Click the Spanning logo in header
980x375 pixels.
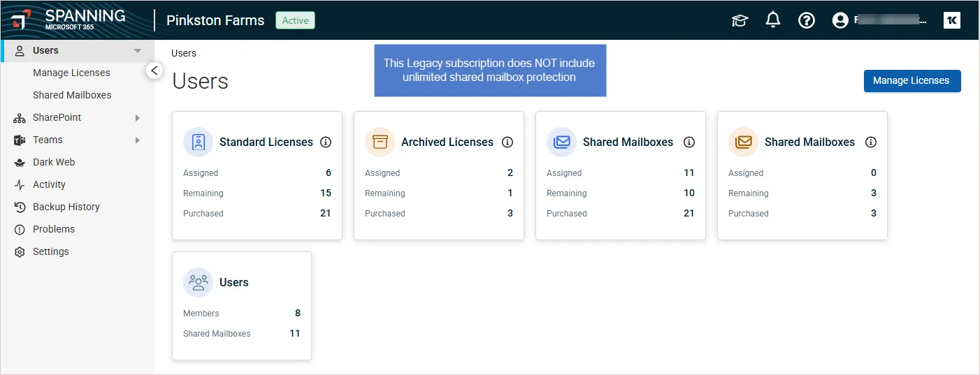pos(69,20)
